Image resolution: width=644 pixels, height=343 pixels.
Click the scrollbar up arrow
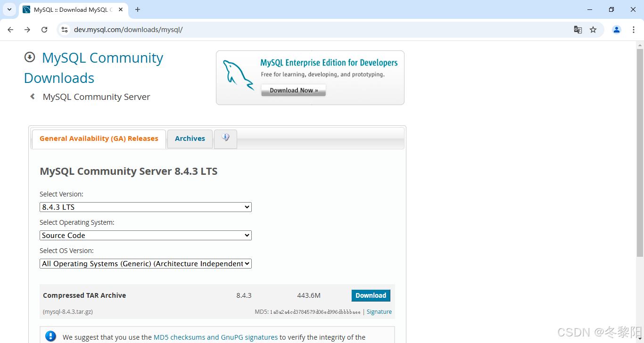(x=640, y=45)
